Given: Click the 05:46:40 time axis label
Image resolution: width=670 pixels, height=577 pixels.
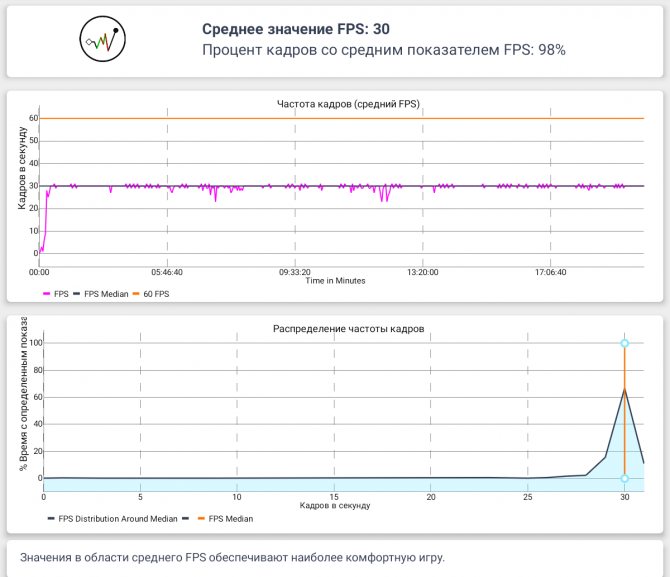Looking at the screenshot, I should (x=167, y=272).
